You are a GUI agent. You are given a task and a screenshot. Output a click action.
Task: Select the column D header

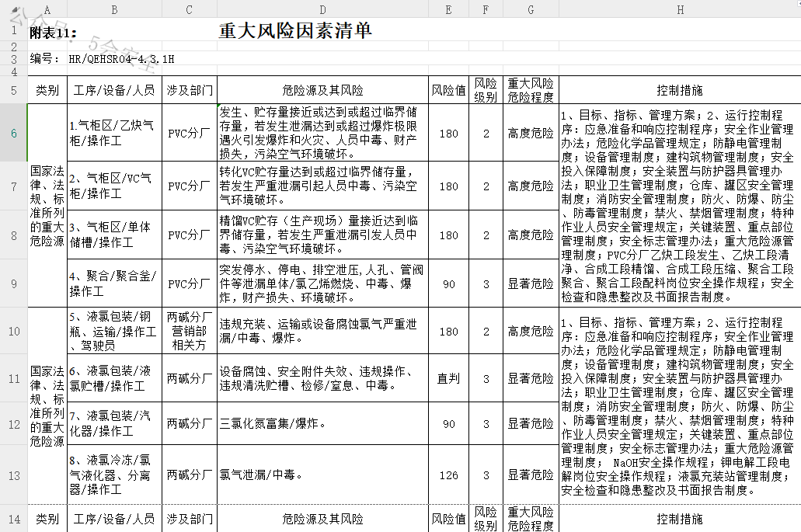click(322, 9)
